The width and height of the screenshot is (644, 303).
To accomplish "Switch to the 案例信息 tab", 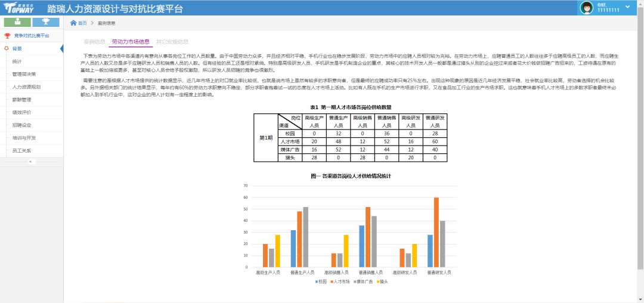I will (94, 42).
